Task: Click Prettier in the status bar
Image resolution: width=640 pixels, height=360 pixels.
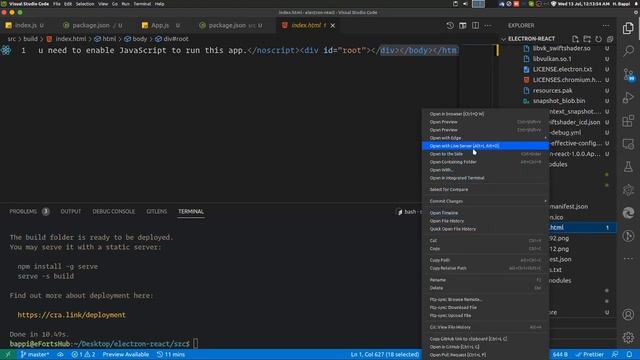Action: [x=590, y=354]
